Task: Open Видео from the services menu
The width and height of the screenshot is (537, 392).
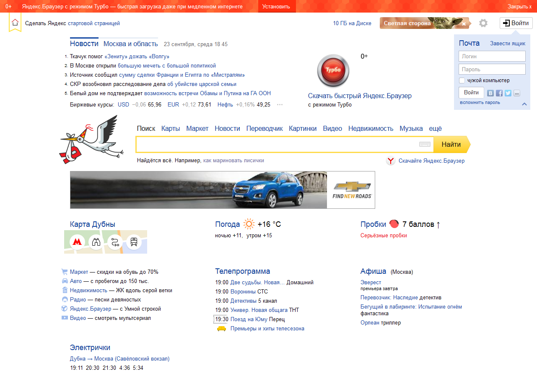Action: point(332,129)
